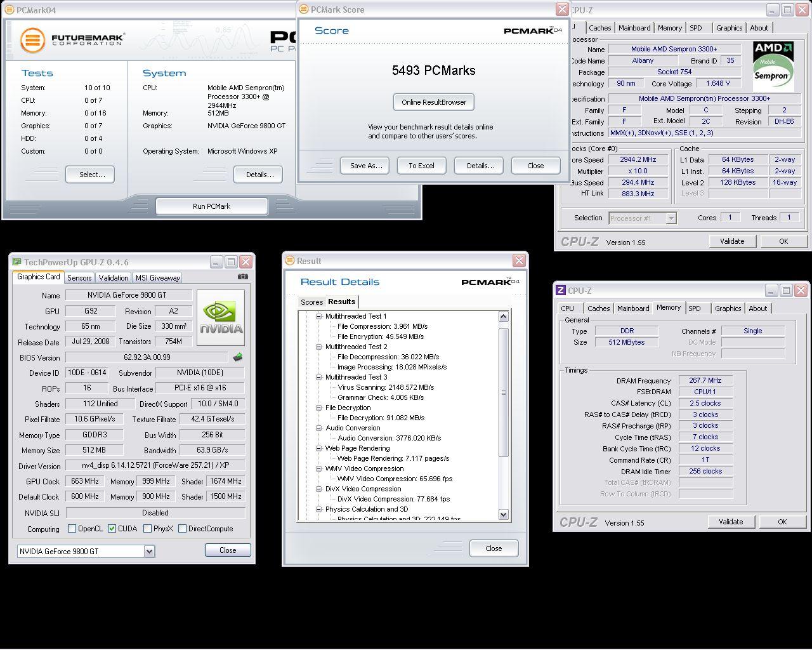Click the results list scroll down arrow
Viewport: 812px width, 650px height.
click(504, 515)
